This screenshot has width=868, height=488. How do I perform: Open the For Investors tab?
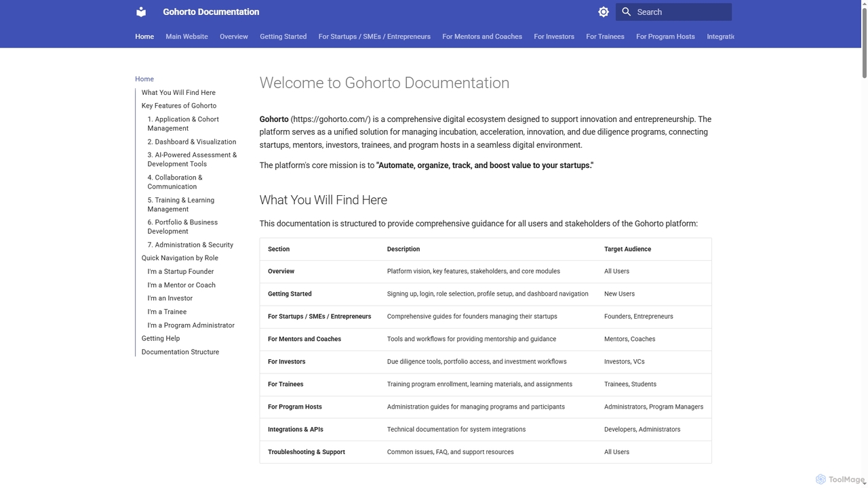[x=554, y=37]
